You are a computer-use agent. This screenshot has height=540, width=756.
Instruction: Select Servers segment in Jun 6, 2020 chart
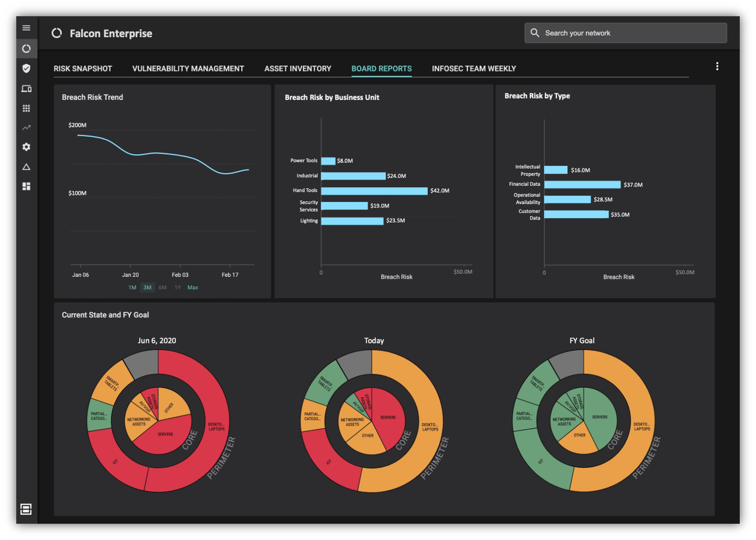click(166, 435)
